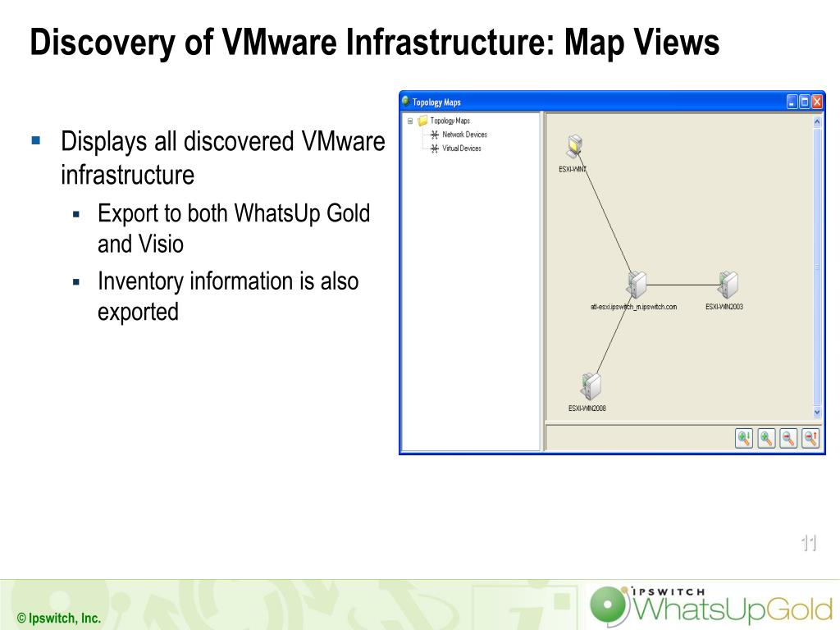The height and width of the screenshot is (630, 840).
Task: Click the Network Devices node icon
Action: point(435,135)
